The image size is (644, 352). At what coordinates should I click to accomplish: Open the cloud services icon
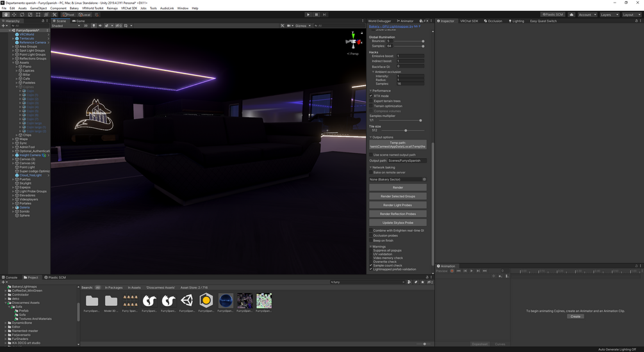(x=572, y=14)
